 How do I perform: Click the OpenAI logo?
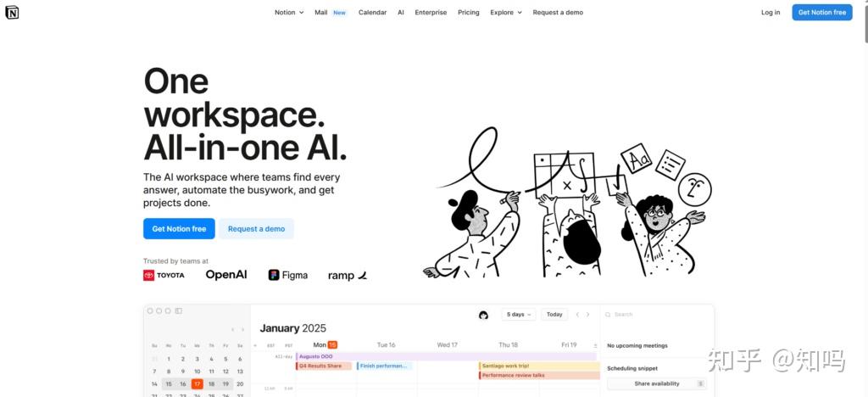[226, 275]
